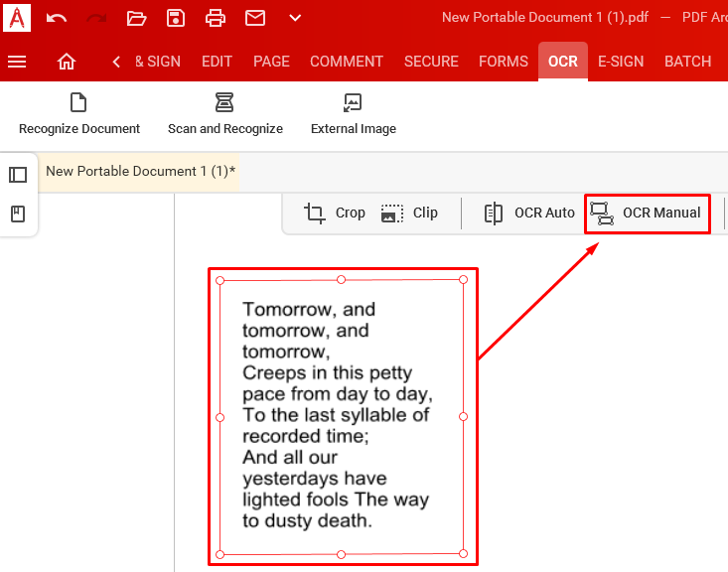Print the document with the printer icon
The height and width of the screenshot is (572, 728).
click(216, 19)
